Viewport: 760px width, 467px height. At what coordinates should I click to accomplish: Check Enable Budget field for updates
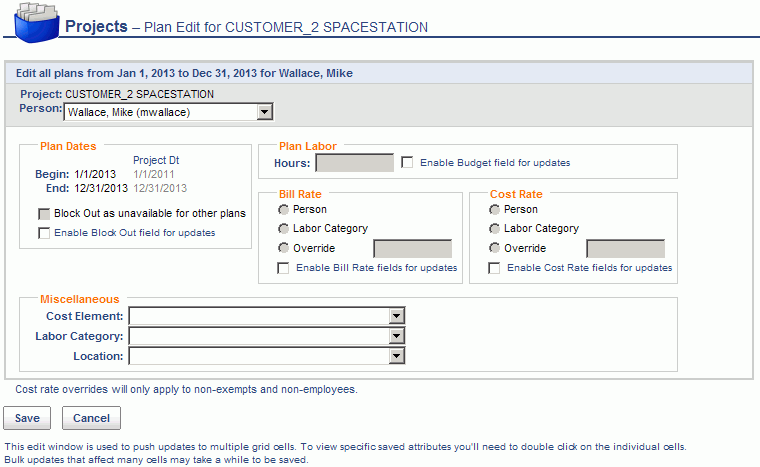[x=407, y=163]
